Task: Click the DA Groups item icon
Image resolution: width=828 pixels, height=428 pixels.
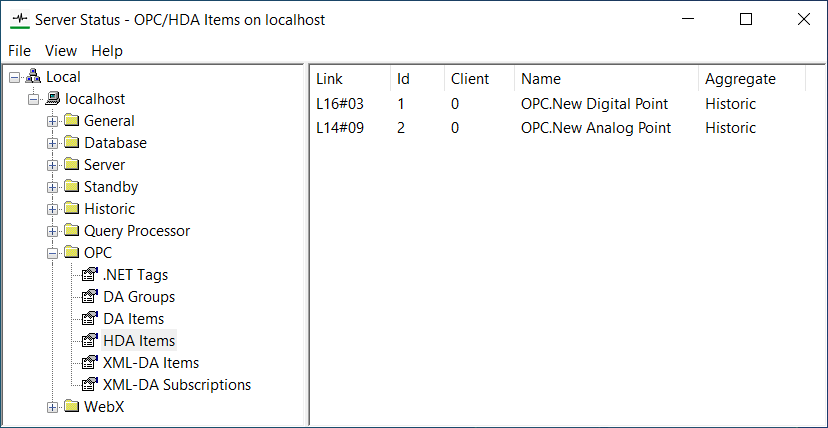Action: (x=90, y=297)
